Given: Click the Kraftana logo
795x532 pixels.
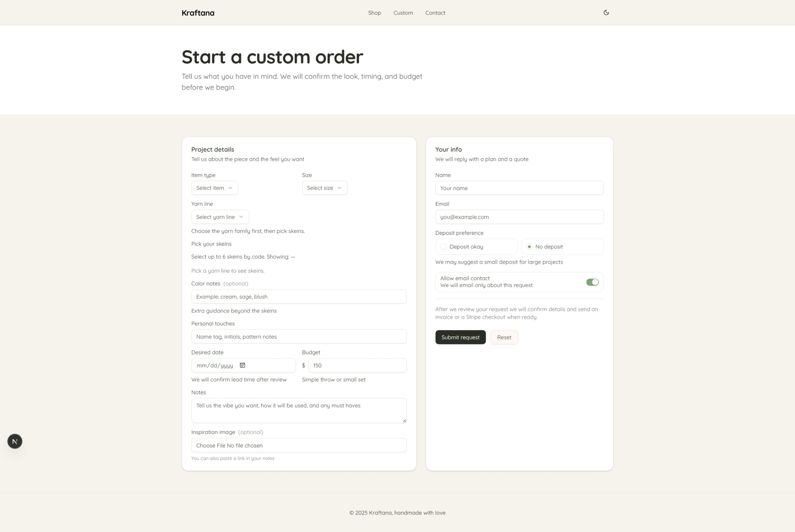Looking at the screenshot, I should coord(198,13).
